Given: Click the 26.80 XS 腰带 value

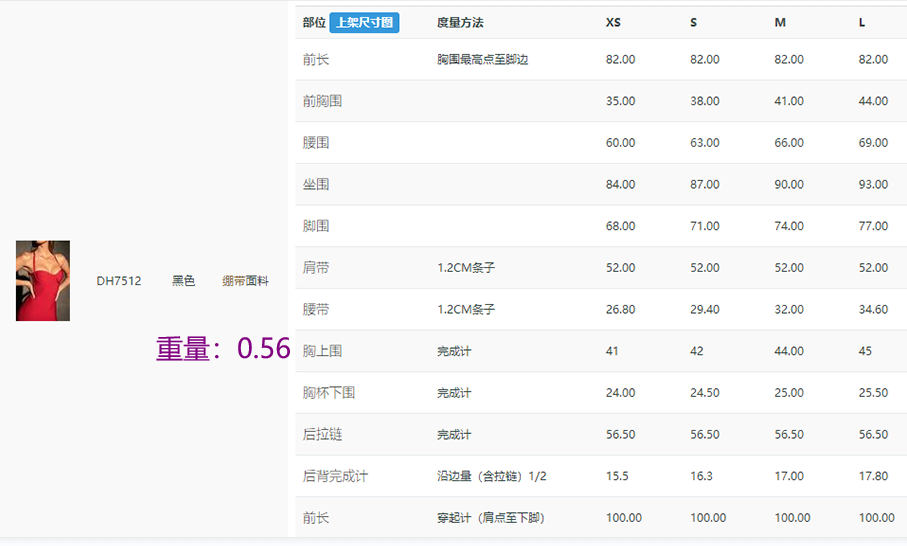Looking at the screenshot, I should (x=621, y=309).
